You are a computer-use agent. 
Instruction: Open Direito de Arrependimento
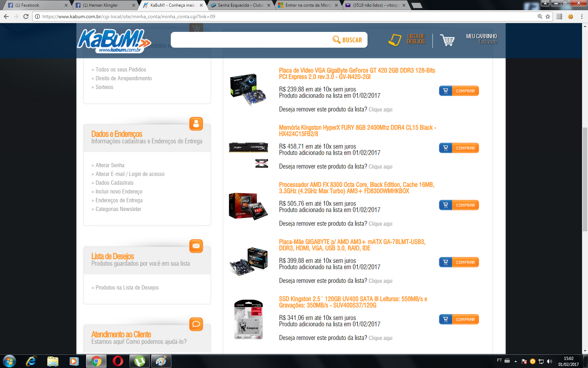click(x=124, y=79)
